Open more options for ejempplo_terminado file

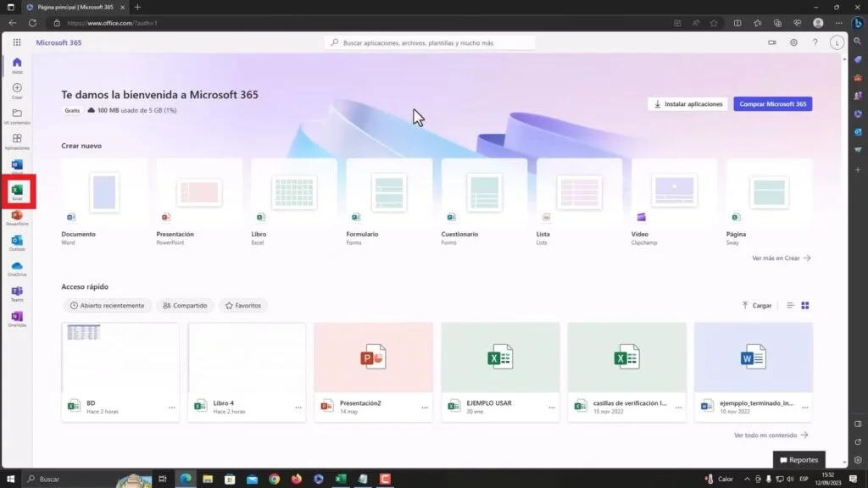click(x=805, y=408)
